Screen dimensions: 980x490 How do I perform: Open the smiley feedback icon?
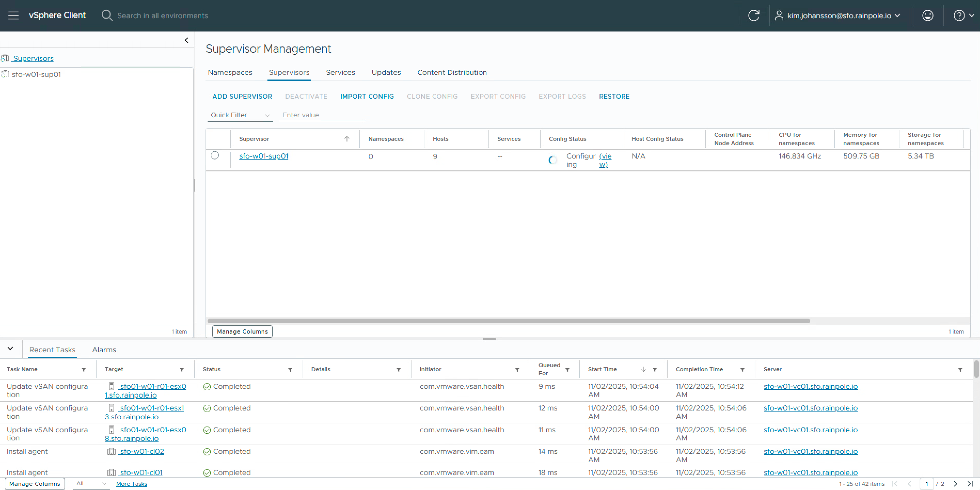pyautogui.click(x=928, y=15)
